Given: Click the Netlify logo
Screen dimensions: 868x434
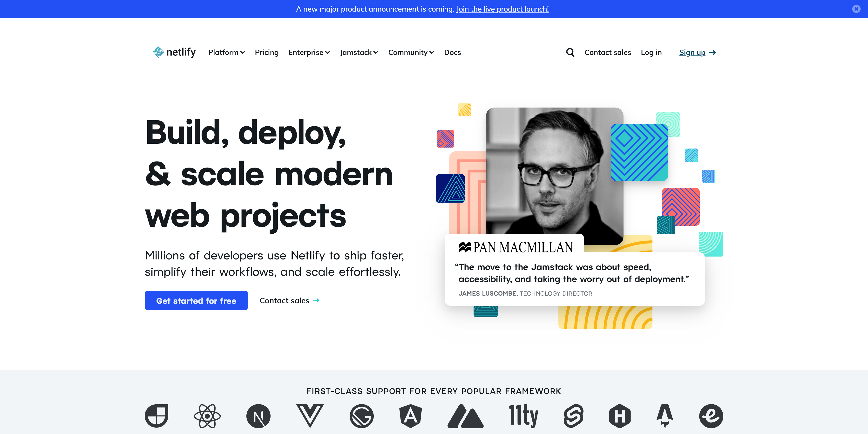Looking at the screenshot, I should pyautogui.click(x=174, y=52).
